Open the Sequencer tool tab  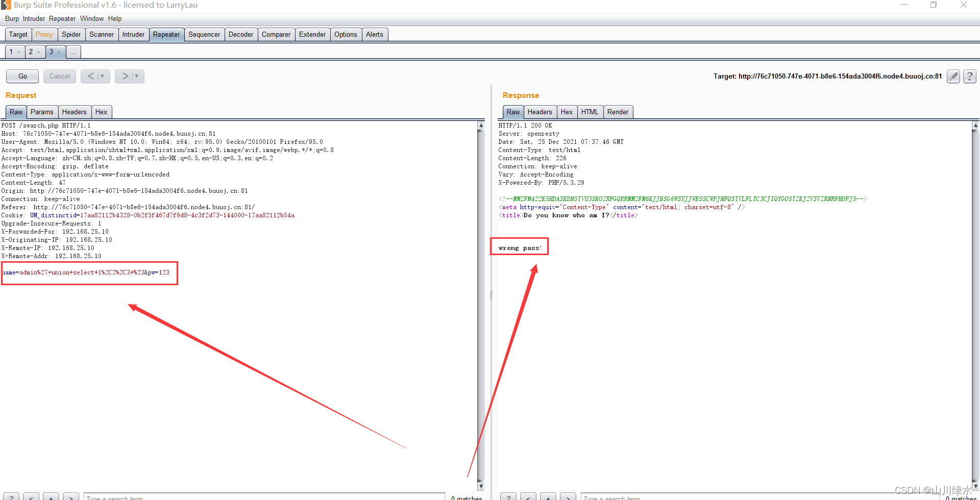coord(204,34)
